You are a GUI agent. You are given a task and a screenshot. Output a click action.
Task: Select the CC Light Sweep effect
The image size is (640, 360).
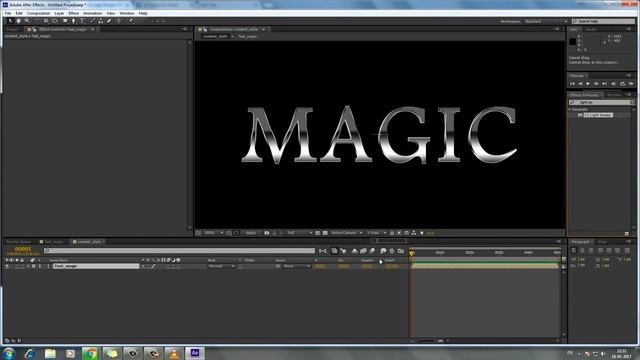pos(598,115)
